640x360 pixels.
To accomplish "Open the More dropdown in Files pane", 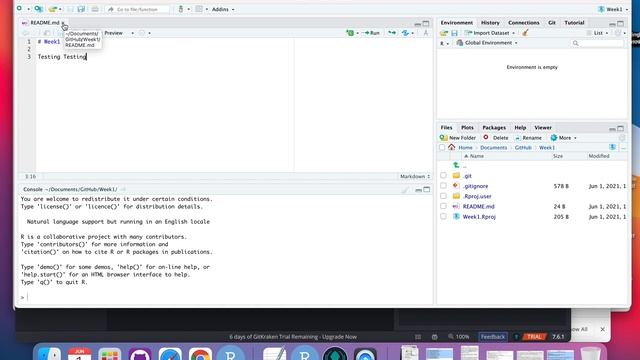I will tap(564, 138).
